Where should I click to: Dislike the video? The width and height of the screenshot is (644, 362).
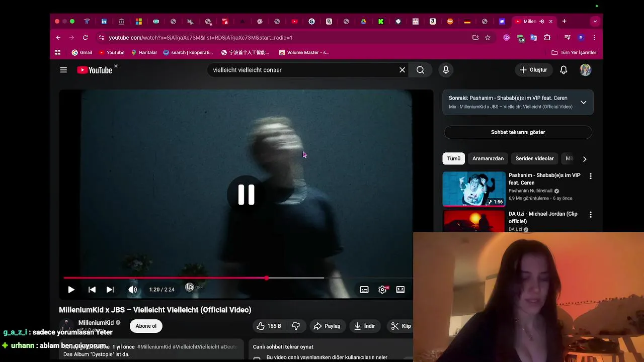(296, 326)
